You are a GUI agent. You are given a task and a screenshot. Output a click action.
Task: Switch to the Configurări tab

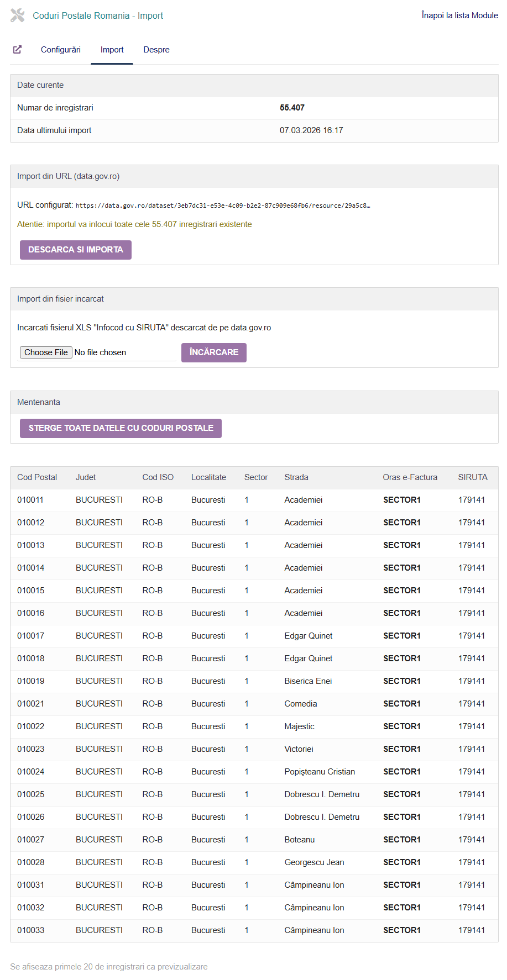(x=61, y=50)
